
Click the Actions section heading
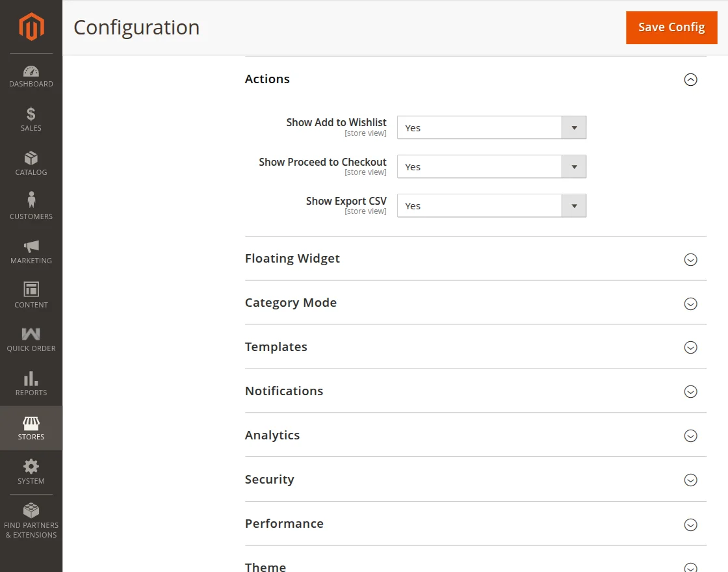[x=267, y=79]
